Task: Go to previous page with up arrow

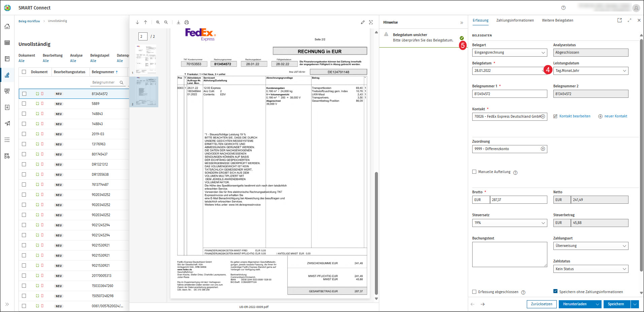Action: (146, 22)
